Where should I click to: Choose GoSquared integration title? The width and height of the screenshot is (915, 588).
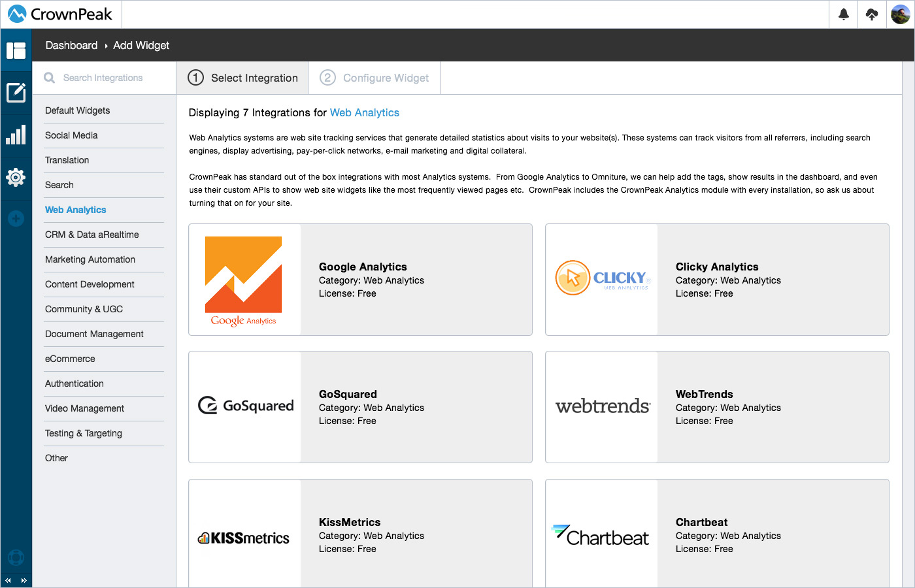point(348,394)
